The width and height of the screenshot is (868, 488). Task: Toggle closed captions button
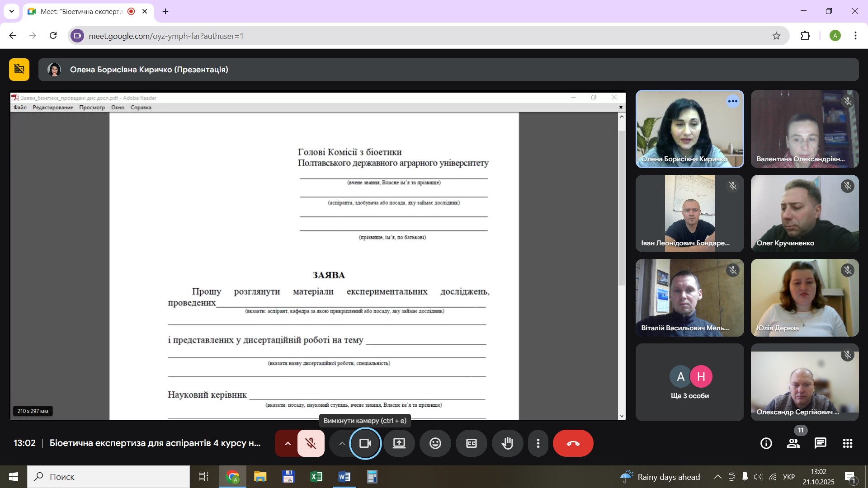(x=471, y=443)
